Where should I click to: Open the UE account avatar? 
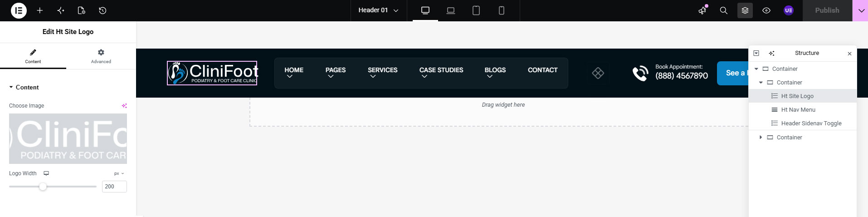(x=789, y=10)
